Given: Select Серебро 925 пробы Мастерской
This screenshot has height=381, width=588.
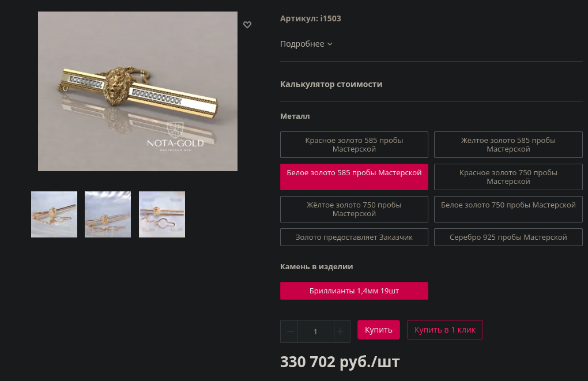Looking at the screenshot, I should click(508, 237).
